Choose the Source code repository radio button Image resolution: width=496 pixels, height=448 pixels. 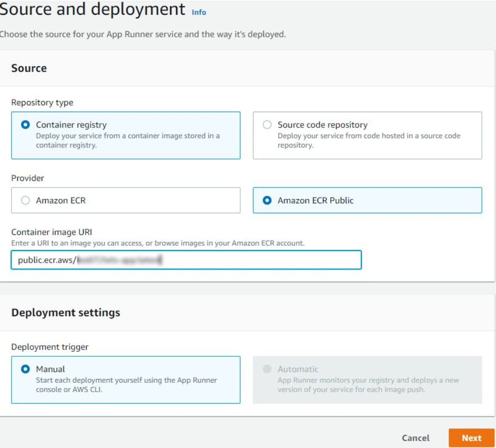click(x=267, y=125)
